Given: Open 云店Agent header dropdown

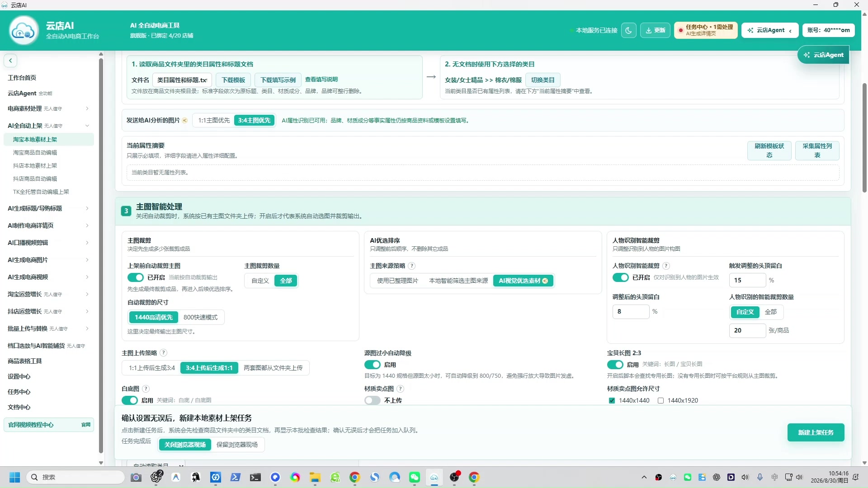Looking at the screenshot, I should 769,30.
